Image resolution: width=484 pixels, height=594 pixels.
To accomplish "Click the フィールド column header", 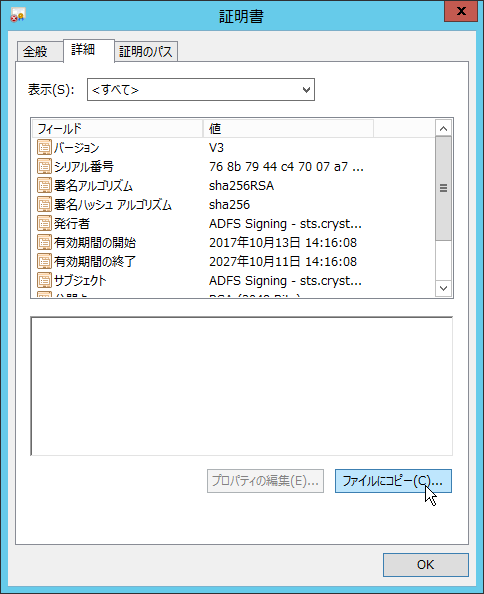I will pos(118,129).
